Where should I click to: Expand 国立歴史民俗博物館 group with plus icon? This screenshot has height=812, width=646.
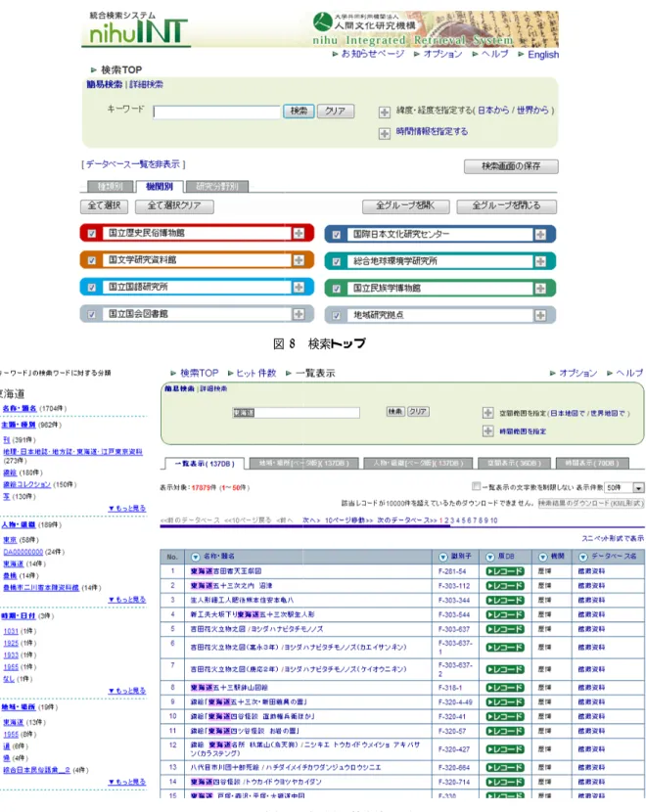299,233
